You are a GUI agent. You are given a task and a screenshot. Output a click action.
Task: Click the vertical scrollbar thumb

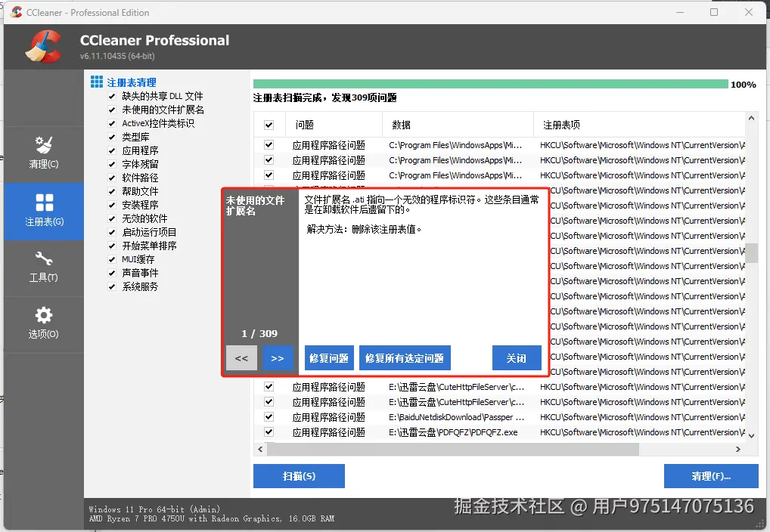[751, 253]
